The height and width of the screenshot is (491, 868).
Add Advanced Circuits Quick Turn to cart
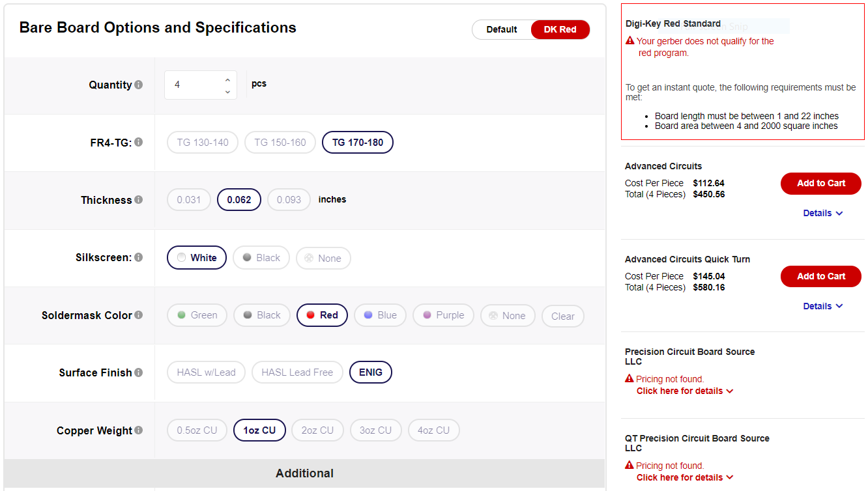click(820, 276)
